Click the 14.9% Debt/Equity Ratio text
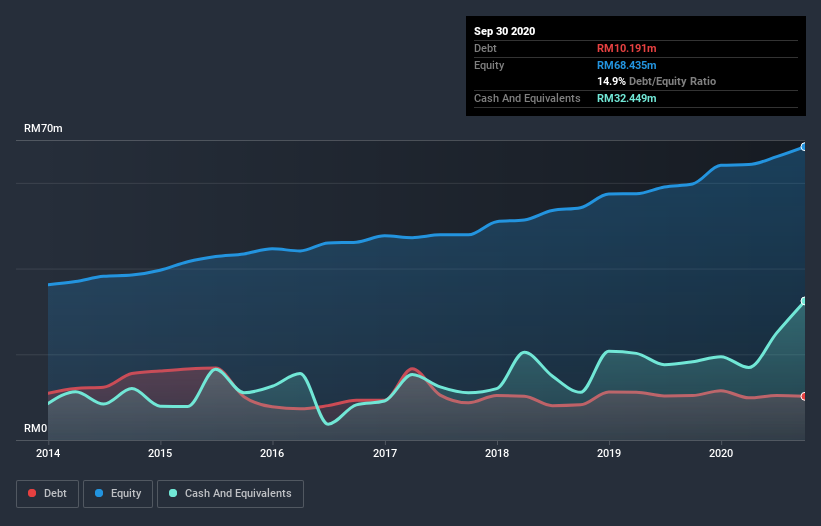The width and height of the screenshot is (821, 526). coord(657,81)
